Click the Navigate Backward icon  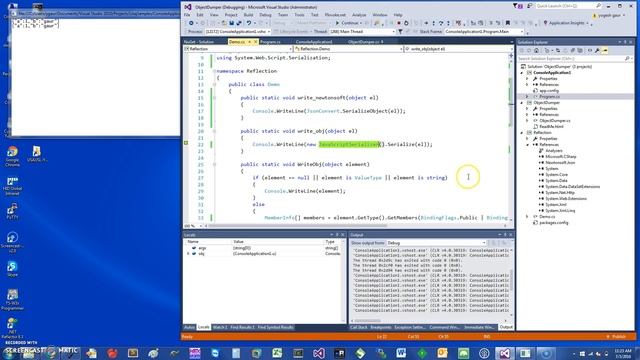[x=191, y=23]
